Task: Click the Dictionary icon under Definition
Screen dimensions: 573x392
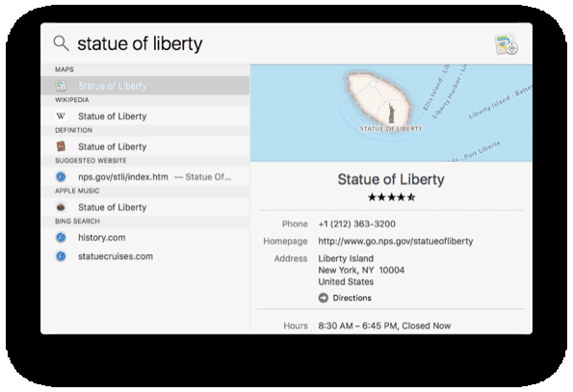Action: (61, 146)
